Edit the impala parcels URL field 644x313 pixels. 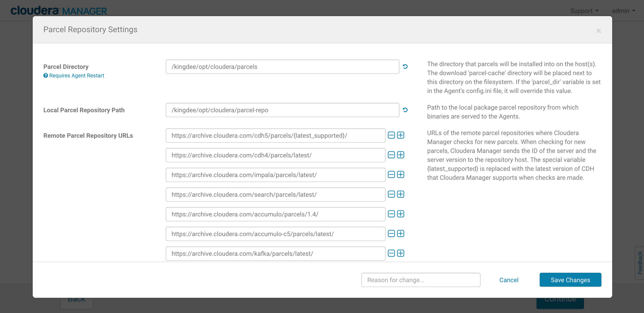(275, 175)
